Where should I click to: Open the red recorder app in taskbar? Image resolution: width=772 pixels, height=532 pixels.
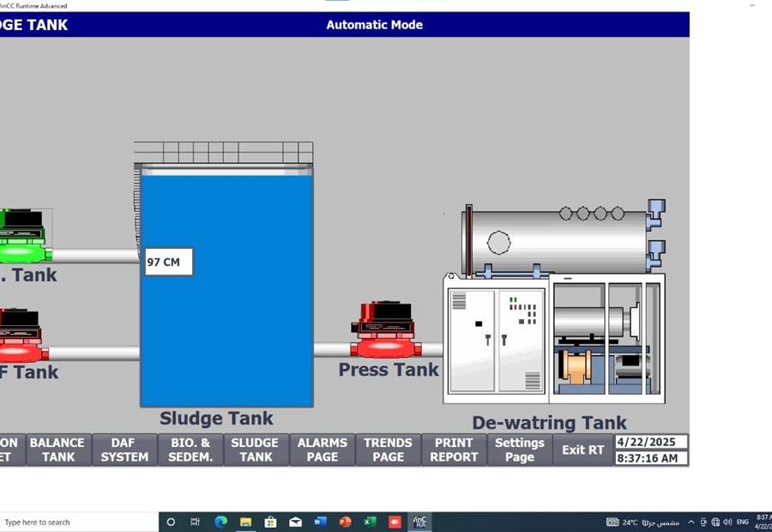pos(395,523)
